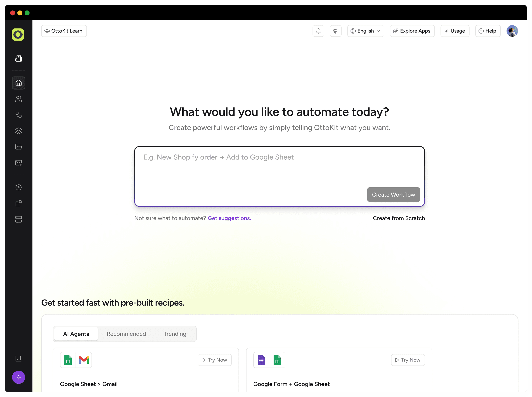Expand the English language dropdown
Viewport: 532px width, 397px height.
(365, 31)
